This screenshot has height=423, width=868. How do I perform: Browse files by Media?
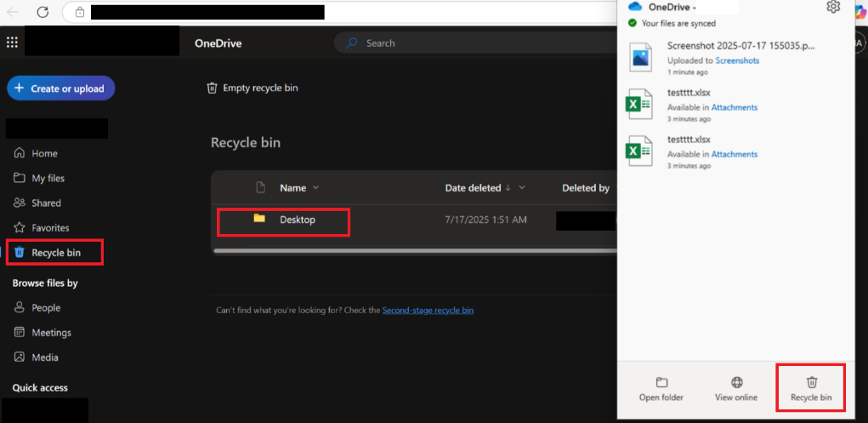coord(36,357)
